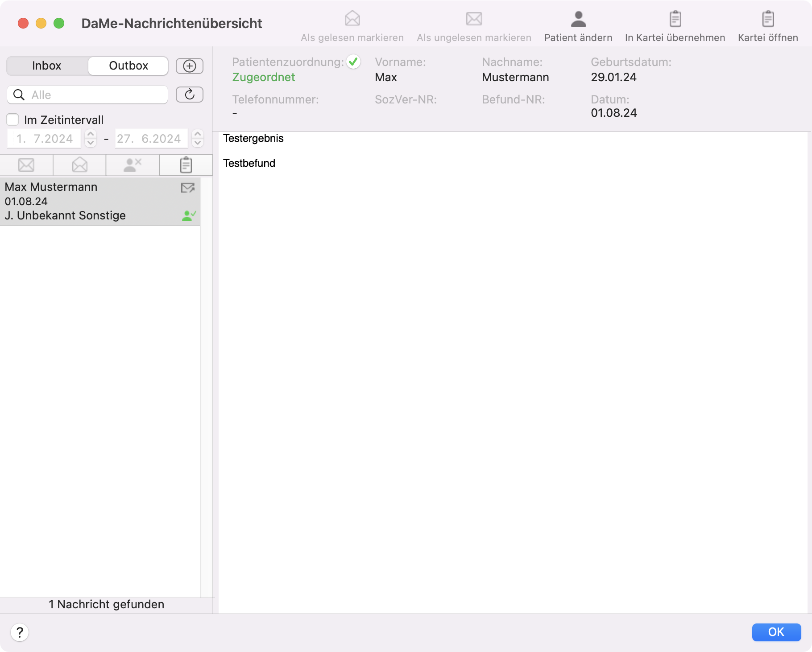Click the Als gelesen markieren label
The image size is (812, 652).
pyautogui.click(x=352, y=38)
